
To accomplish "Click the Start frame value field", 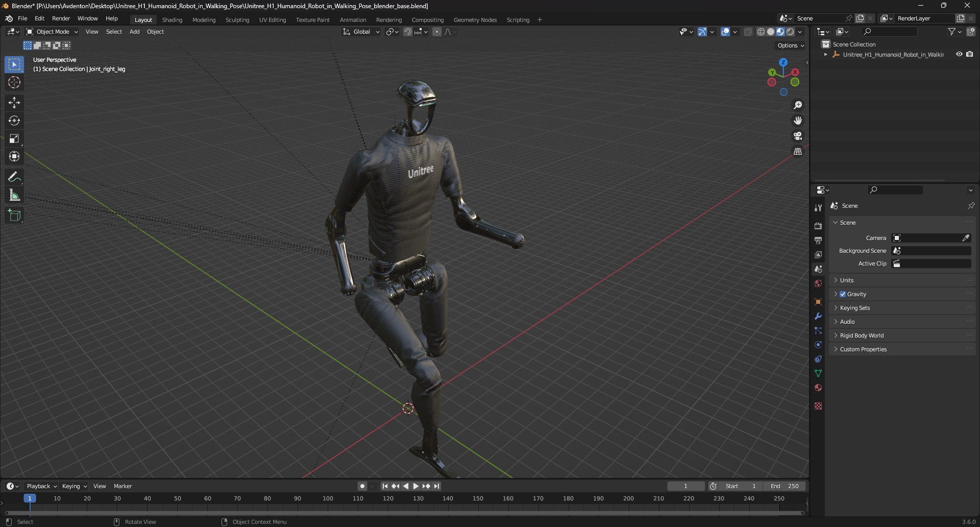I will (x=742, y=486).
